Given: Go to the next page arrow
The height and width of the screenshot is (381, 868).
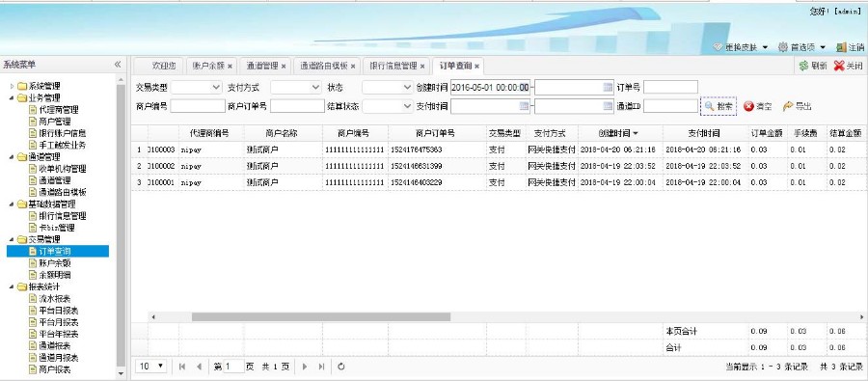Looking at the screenshot, I should (304, 367).
